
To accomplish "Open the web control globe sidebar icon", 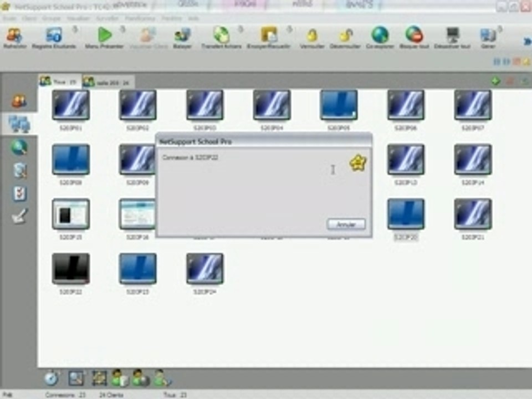I will pos(19,147).
